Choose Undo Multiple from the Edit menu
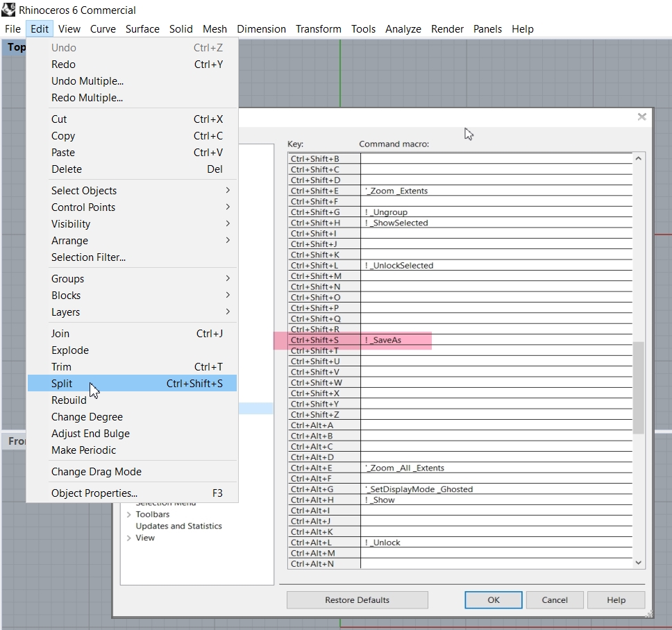 click(x=87, y=81)
